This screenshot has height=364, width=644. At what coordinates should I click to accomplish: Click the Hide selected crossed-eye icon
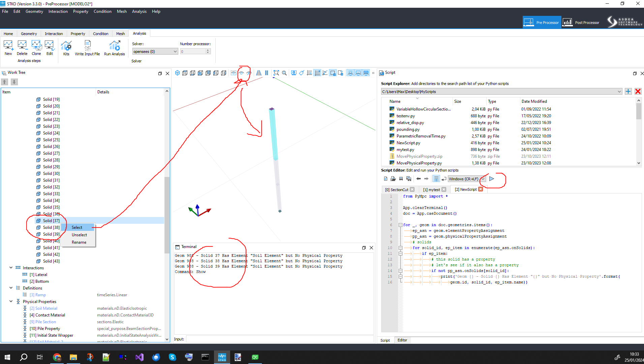click(x=249, y=73)
